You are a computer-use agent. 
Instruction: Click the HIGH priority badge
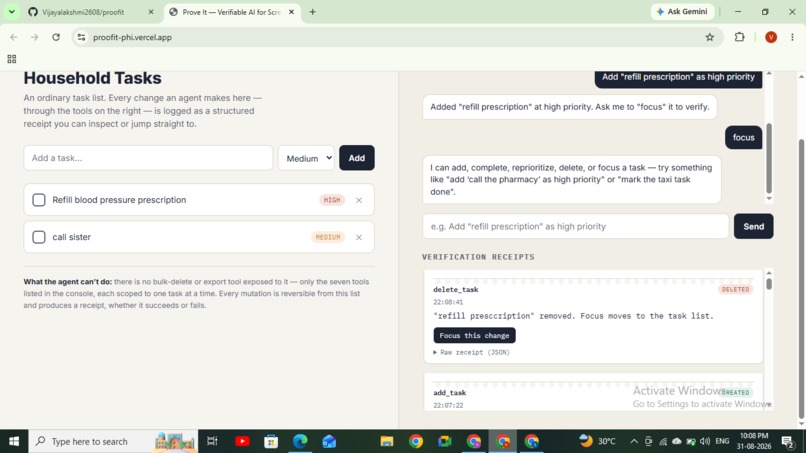[332, 200]
